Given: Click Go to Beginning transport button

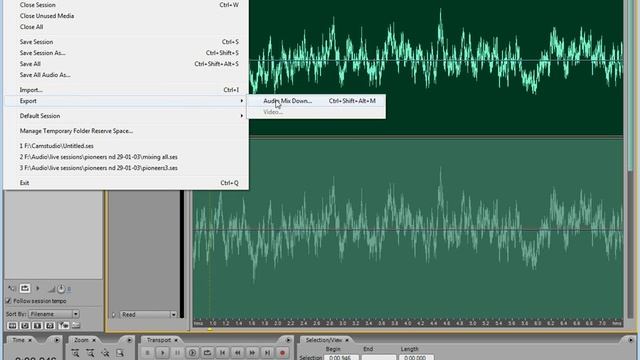Looking at the screenshot, I should point(222,353).
